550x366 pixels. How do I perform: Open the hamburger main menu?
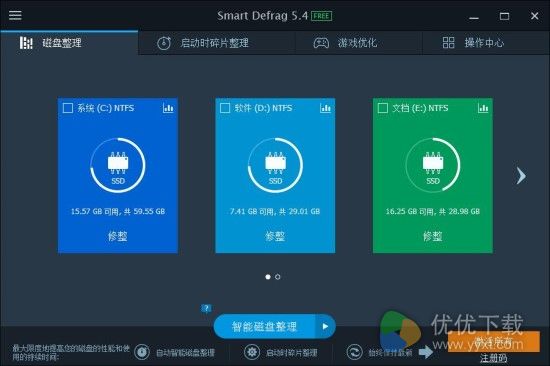pos(15,15)
